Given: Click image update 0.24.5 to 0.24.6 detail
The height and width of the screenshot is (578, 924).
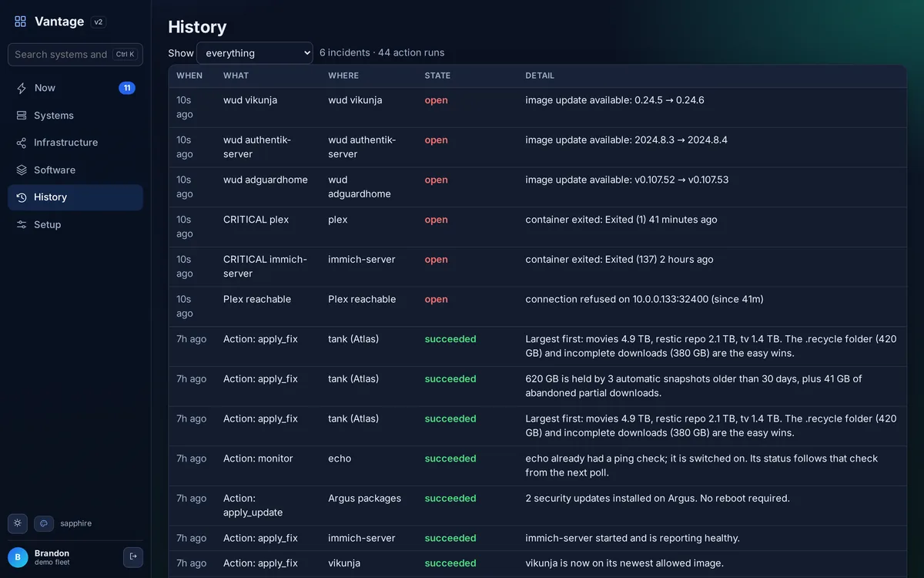Looking at the screenshot, I should click(x=614, y=100).
